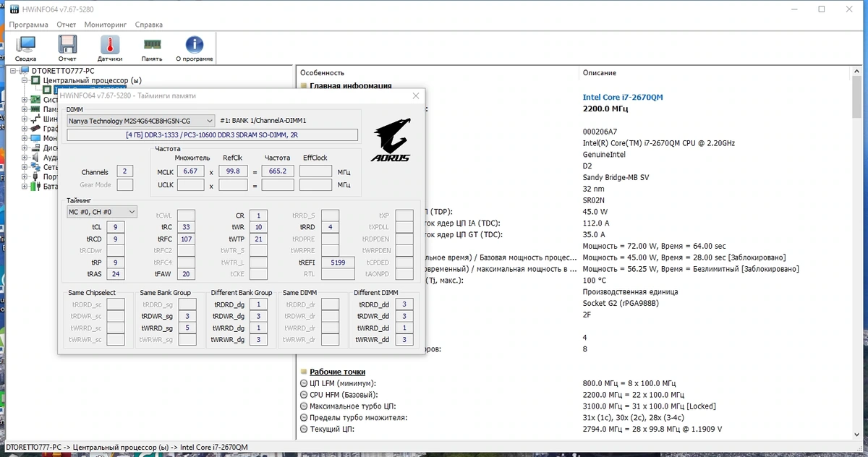This screenshot has width=868, height=457.
Task: Click the status bar path DTORETTO777-PC -> Центральный процессор
Action: 127,448
